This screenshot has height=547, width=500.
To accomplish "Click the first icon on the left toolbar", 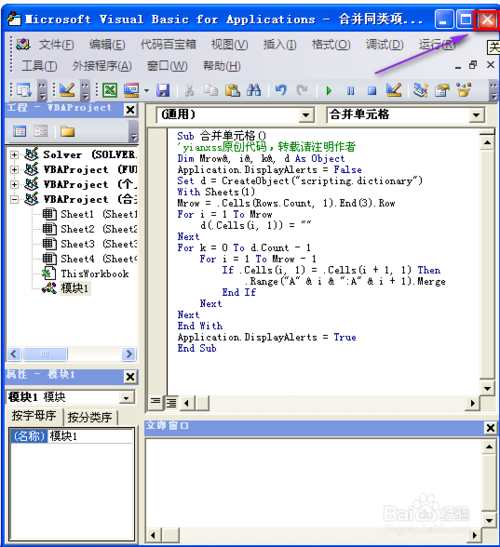I will coord(24,91).
